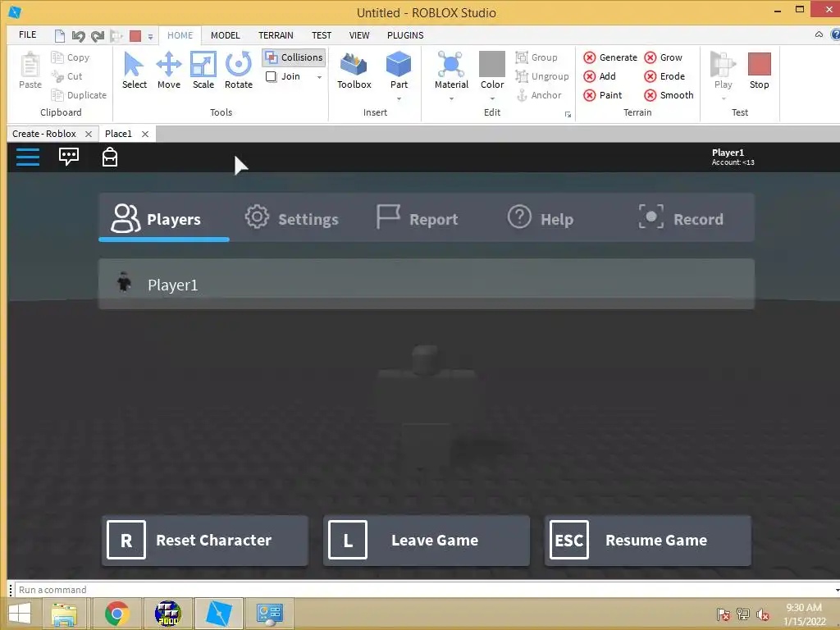Open the Record tab in game menu
840x630 pixels.
pyautogui.click(x=681, y=218)
